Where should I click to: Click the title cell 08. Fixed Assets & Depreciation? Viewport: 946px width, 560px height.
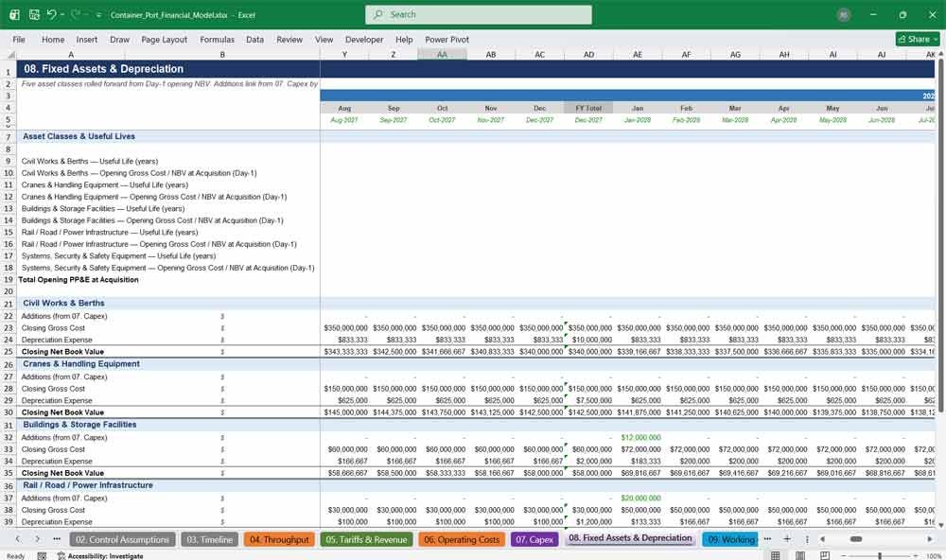point(103,69)
